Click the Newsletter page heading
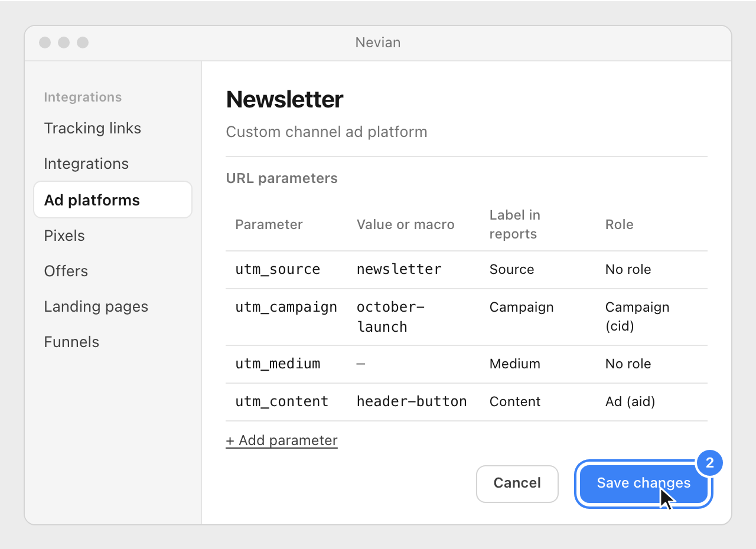Screen dimensions: 756x549 coord(285,99)
